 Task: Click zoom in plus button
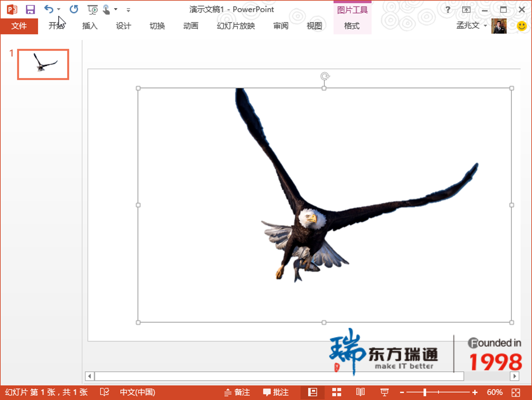coord(475,392)
